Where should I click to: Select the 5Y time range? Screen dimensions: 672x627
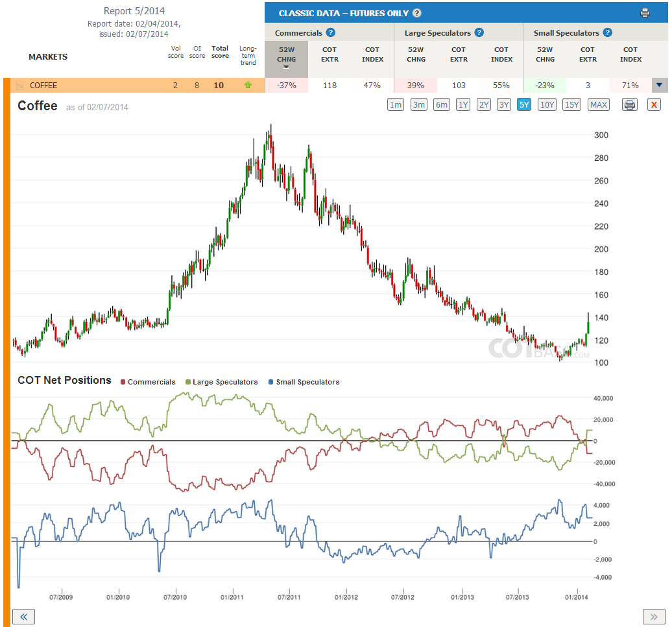(524, 104)
